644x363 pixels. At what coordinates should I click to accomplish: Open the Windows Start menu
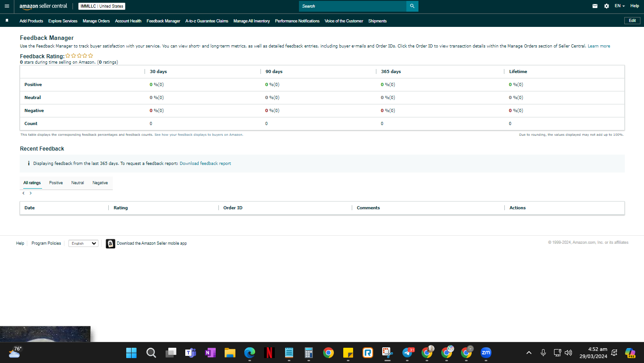(131, 353)
